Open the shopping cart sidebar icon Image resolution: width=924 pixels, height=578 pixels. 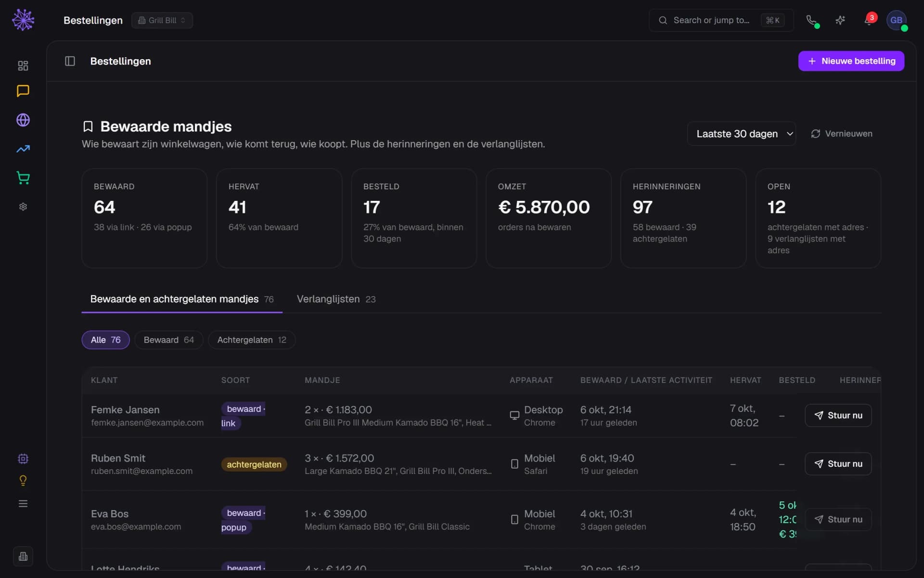coord(23,178)
